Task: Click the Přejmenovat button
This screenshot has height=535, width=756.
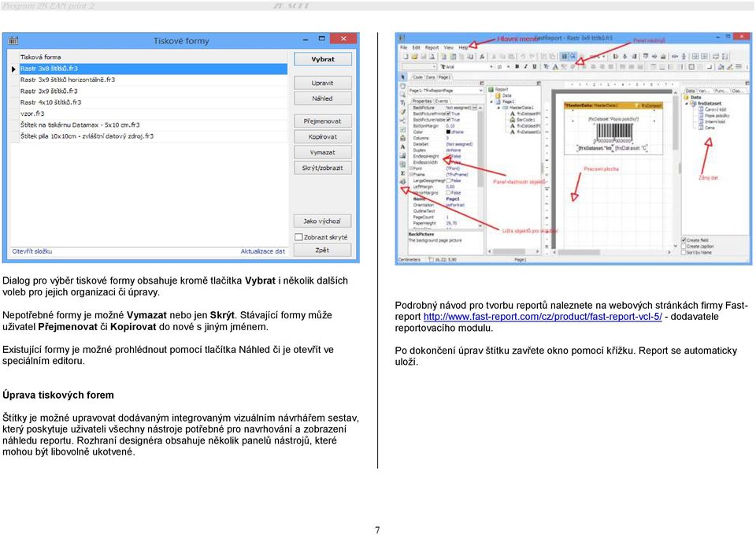Action: click(323, 121)
